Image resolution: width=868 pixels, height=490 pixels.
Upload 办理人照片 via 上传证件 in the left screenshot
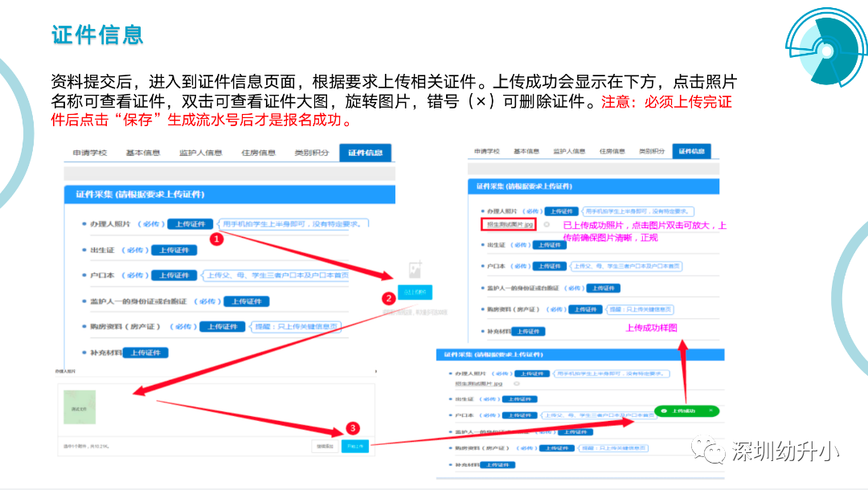point(190,224)
